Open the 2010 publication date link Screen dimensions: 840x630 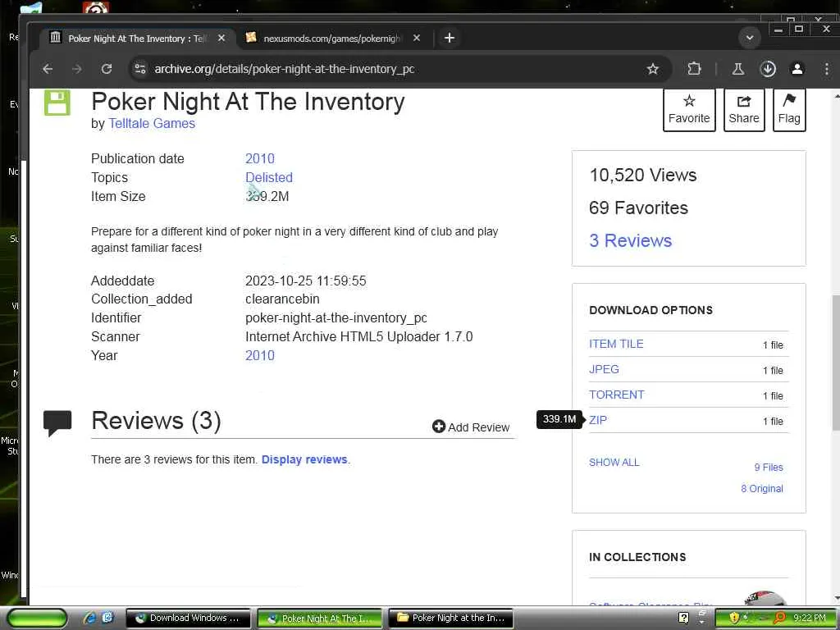(x=260, y=158)
